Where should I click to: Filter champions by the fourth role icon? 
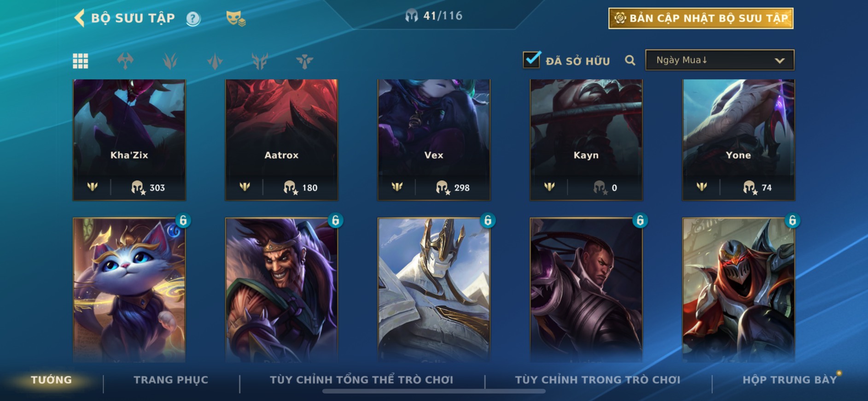point(260,61)
